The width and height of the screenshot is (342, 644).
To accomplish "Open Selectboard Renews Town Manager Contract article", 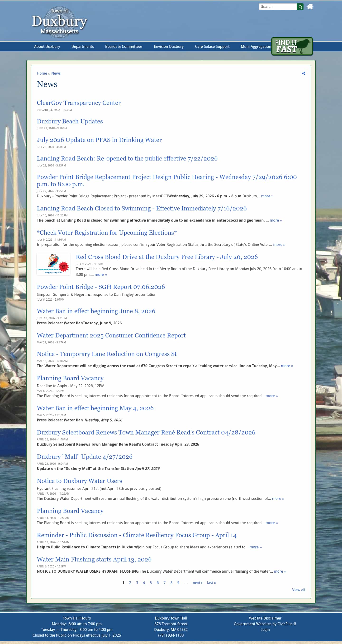I will [146, 432].
